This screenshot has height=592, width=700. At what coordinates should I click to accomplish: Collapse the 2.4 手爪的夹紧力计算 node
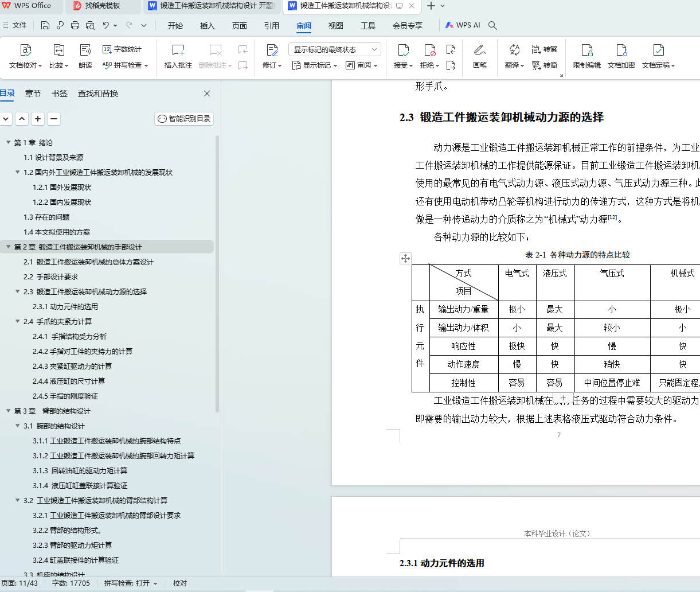pyautogui.click(x=17, y=321)
